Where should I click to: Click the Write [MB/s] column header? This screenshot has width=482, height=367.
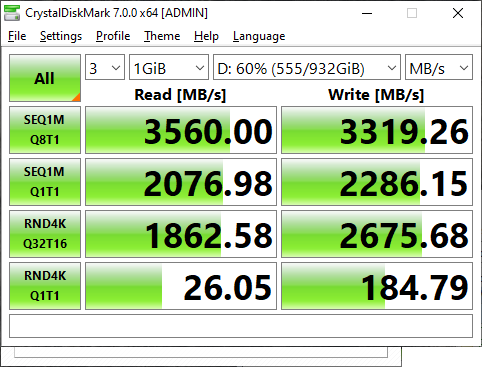[x=376, y=95]
